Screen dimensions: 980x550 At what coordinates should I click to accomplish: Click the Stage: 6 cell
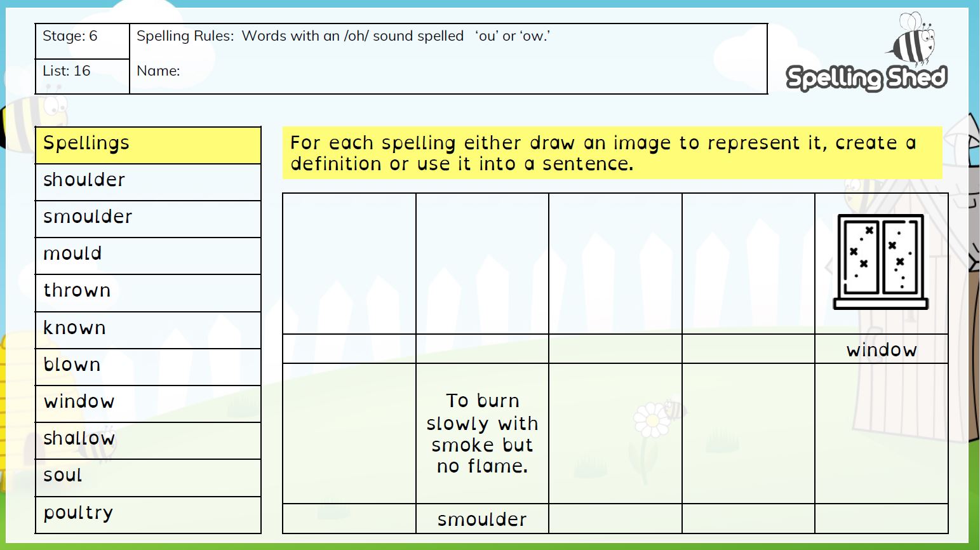(x=83, y=42)
